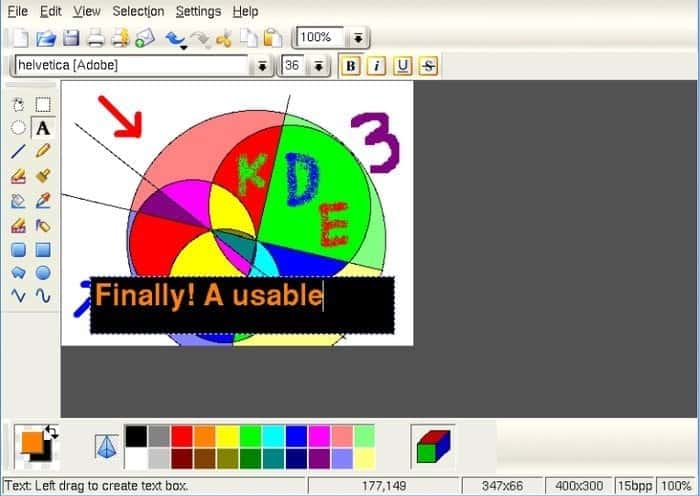Click the greyed Redo arrow icon
Viewport: 700px width, 496px height.
click(x=201, y=39)
